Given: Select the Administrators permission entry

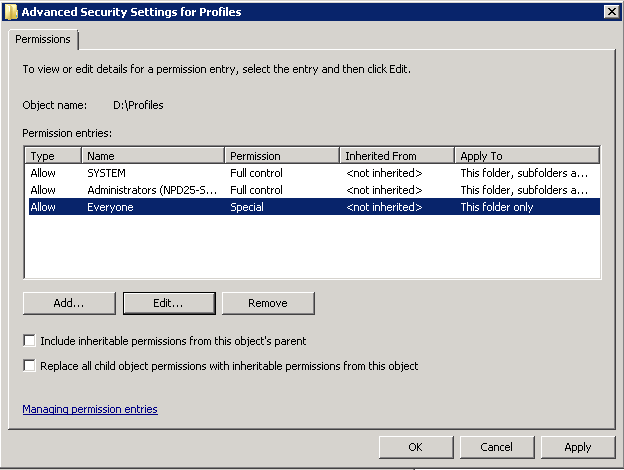Looking at the screenshot, I should coord(314,190).
